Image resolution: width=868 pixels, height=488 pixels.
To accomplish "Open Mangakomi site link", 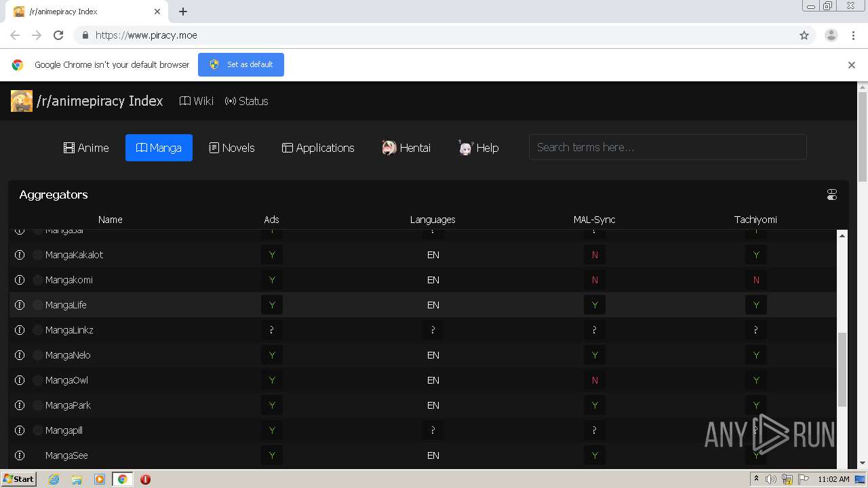I will (x=69, y=280).
